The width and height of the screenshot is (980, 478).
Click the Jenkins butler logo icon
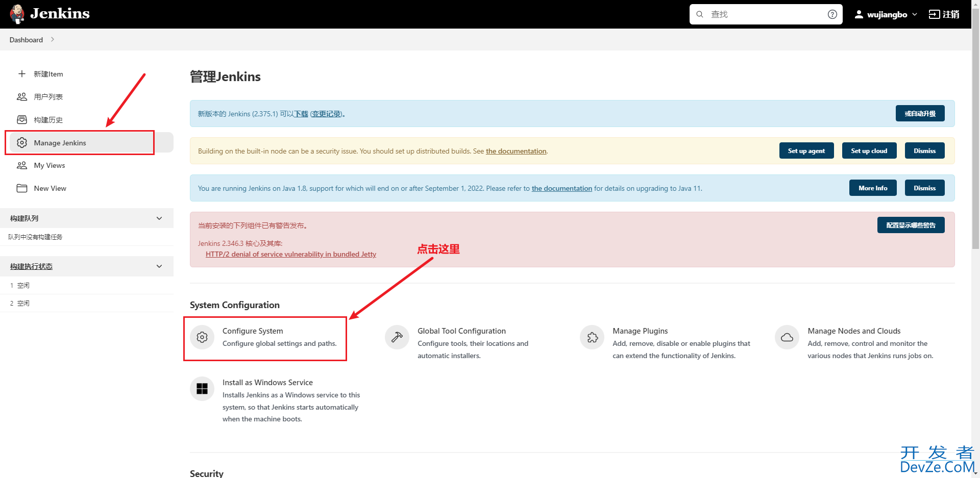pos(17,14)
